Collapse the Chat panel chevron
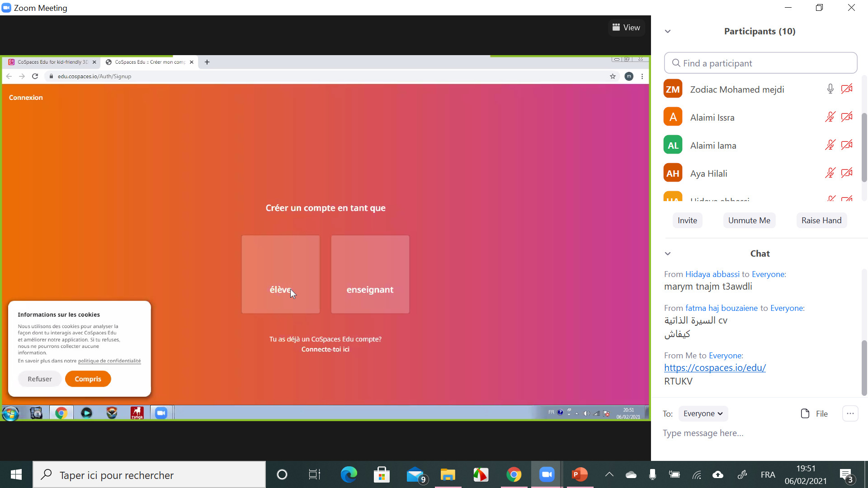This screenshot has width=868, height=488. (x=668, y=253)
